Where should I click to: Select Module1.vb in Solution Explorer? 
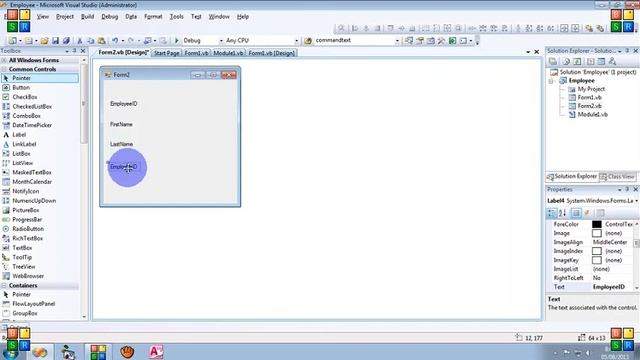point(592,115)
